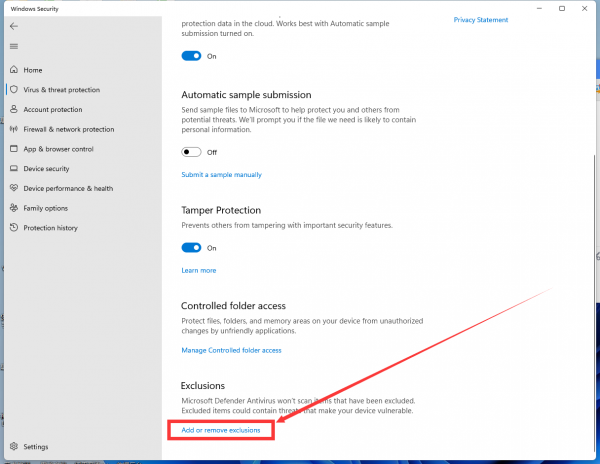Click the Family options people icon
This screenshot has width=600, height=464.
tap(14, 208)
